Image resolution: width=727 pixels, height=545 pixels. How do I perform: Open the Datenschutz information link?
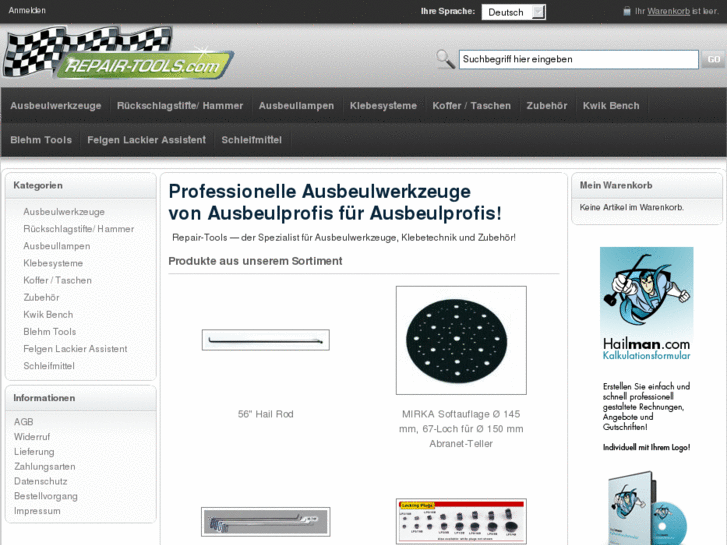[x=40, y=481]
